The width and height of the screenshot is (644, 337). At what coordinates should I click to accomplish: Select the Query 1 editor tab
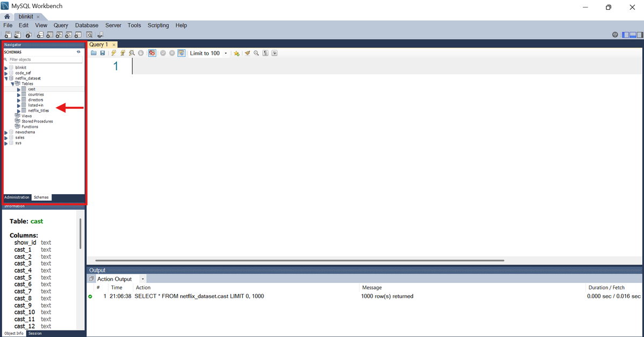point(99,45)
